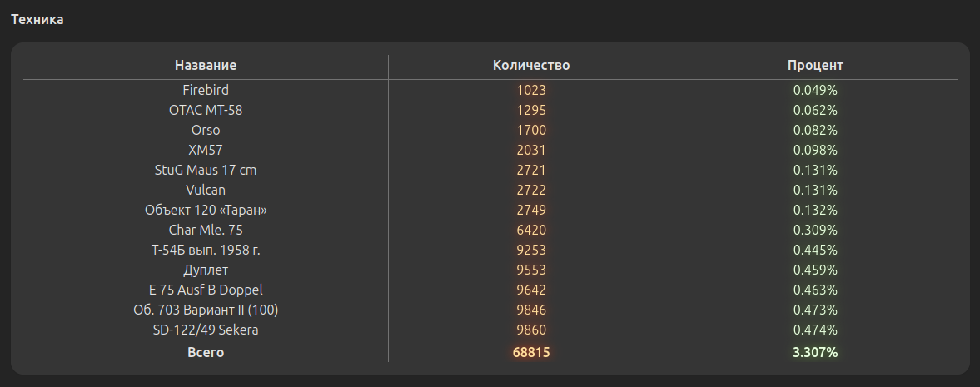Click the Всего total row label
This screenshot has width=980, height=387.
206,352
